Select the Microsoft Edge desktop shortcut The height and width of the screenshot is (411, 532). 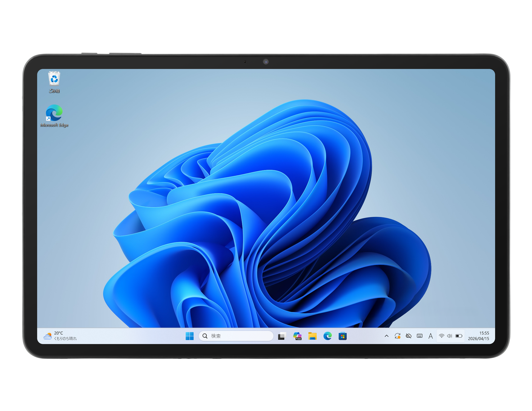click(x=54, y=116)
